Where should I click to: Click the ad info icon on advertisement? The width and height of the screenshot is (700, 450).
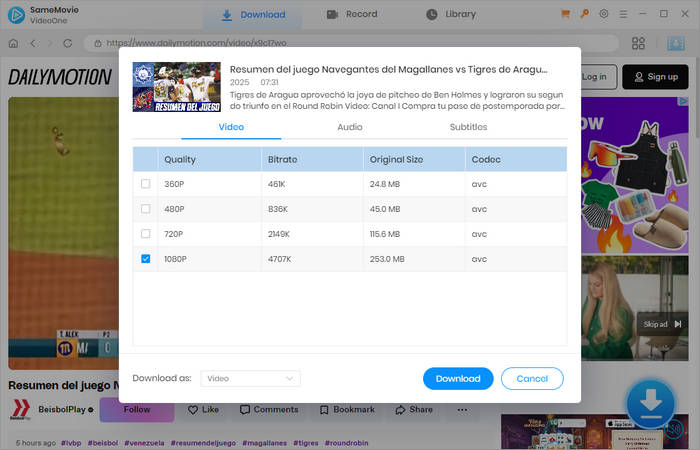click(683, 102)
